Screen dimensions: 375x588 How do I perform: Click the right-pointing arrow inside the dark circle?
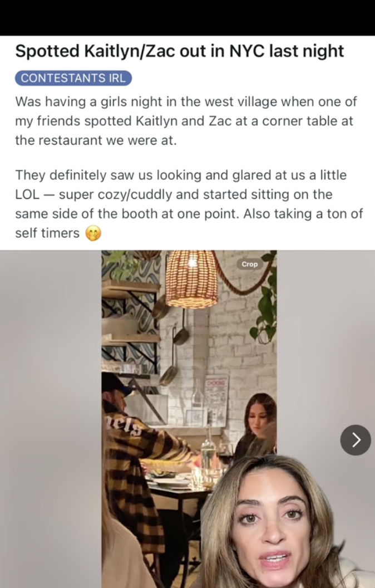pos(356,440)
